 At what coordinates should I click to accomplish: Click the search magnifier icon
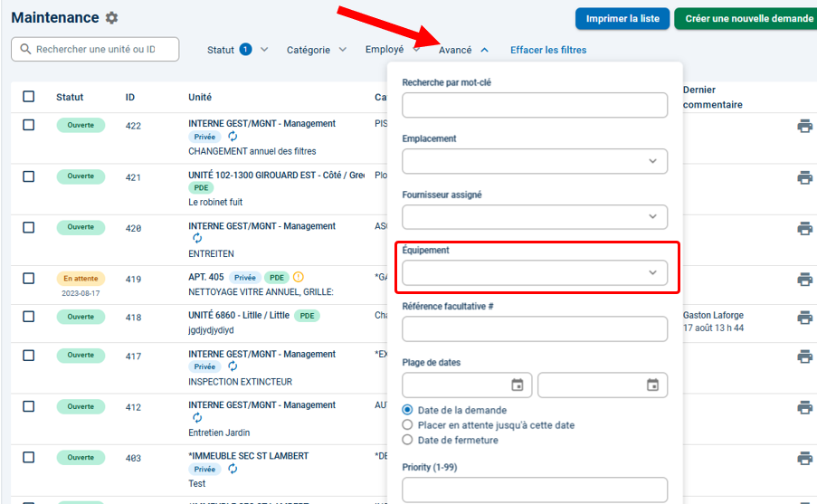tap(25, 49)
